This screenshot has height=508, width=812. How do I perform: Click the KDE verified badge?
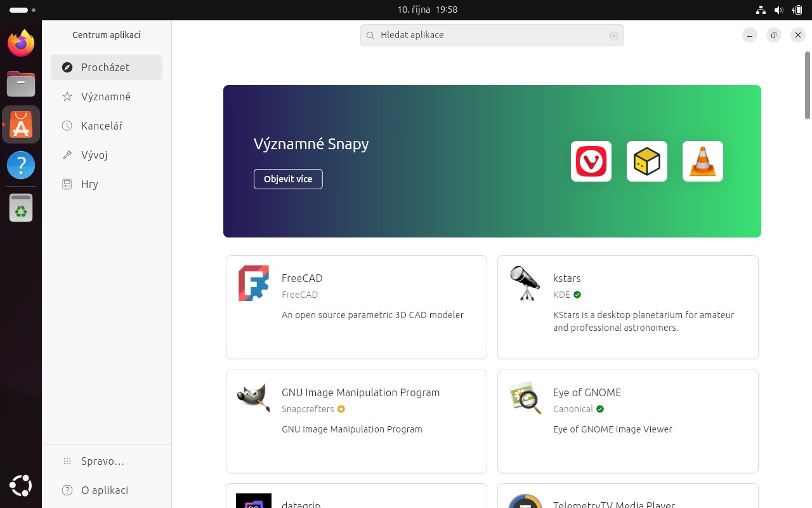[x=577, y=295]
